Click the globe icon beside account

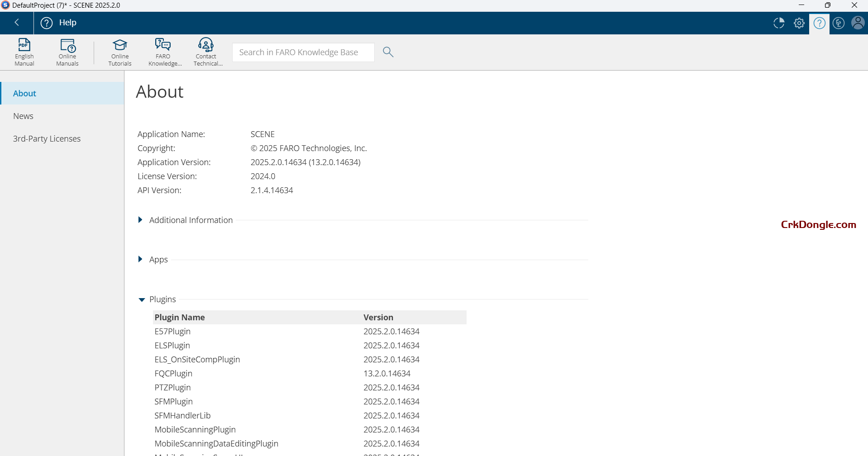tap(838, 23)
